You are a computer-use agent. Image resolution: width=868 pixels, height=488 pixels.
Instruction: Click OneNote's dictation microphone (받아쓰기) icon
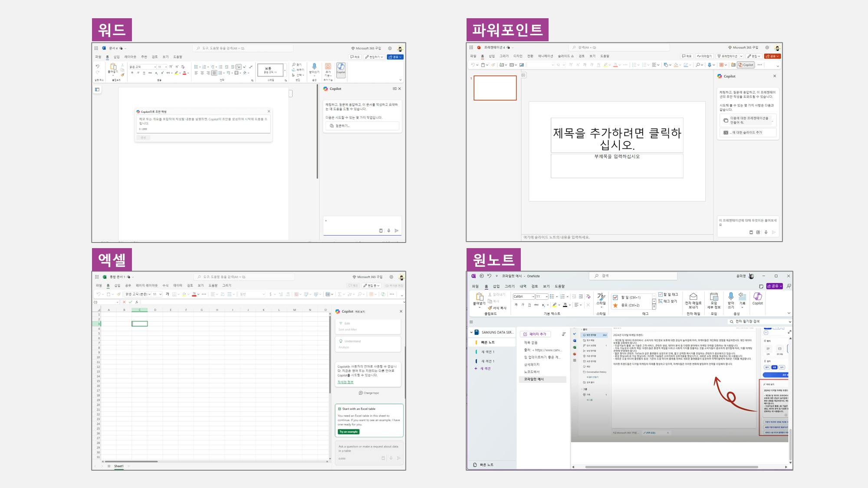coord(731,297)
